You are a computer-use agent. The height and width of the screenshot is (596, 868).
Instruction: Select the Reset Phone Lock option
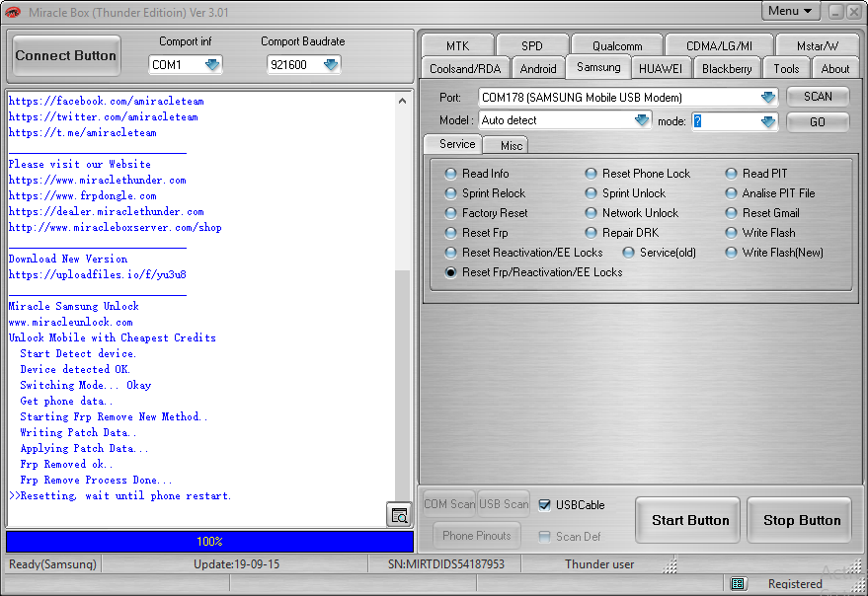coord(591,174)
